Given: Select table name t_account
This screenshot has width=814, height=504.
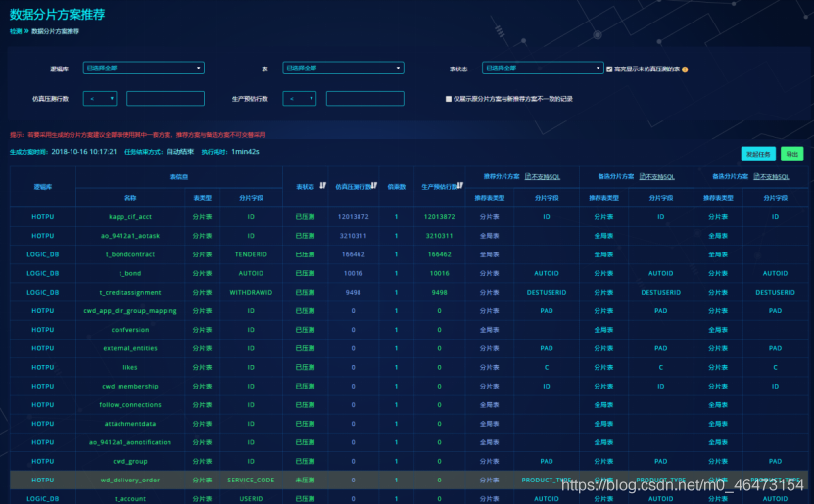Looking at the screenshot, I should 130,499.
